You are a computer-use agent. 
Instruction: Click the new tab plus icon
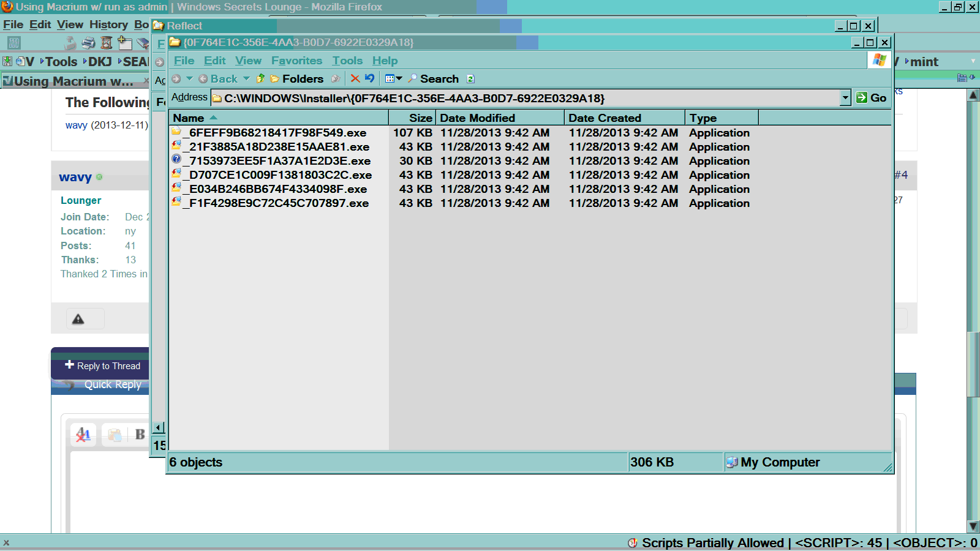[x=125, y=43]
